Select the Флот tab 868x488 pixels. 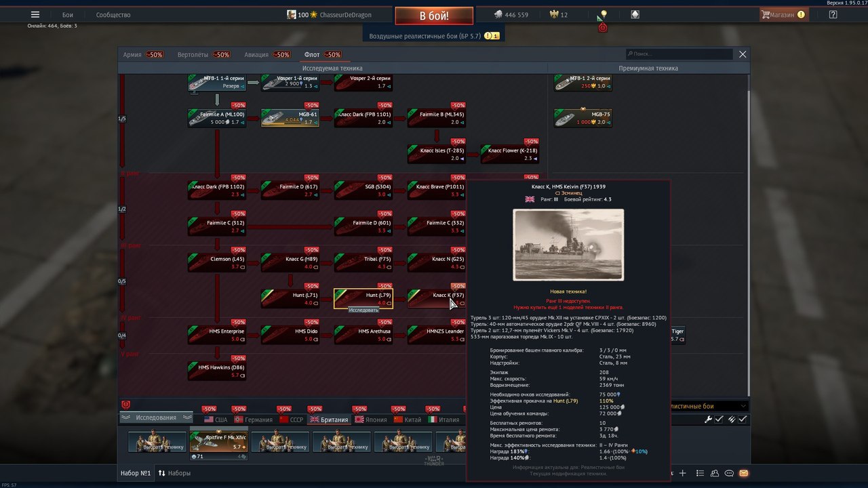click(322, 55)
